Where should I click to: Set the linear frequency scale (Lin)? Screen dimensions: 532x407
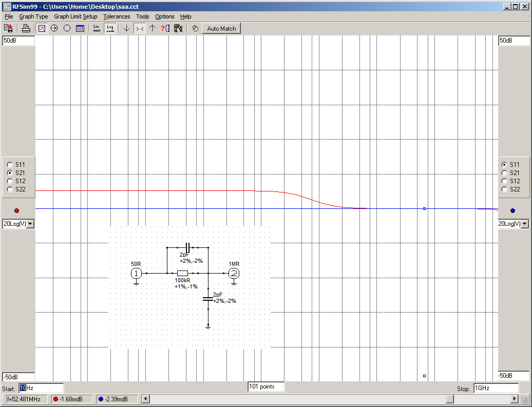point(97,29)
